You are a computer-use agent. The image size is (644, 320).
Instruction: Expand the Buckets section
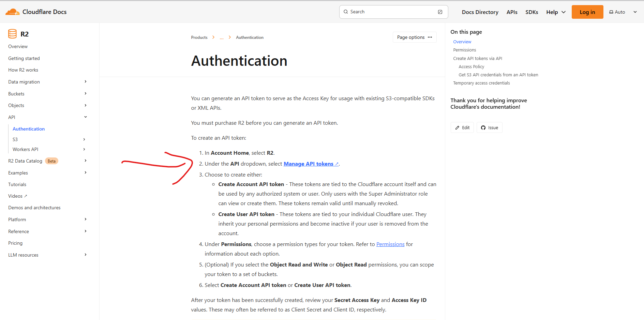(x=86, y=93)
